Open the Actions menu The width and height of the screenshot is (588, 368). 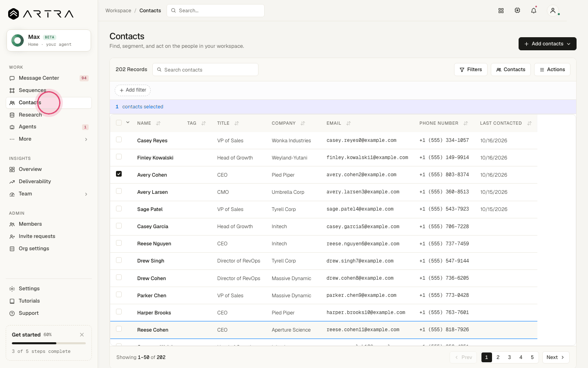coord(552,70)
